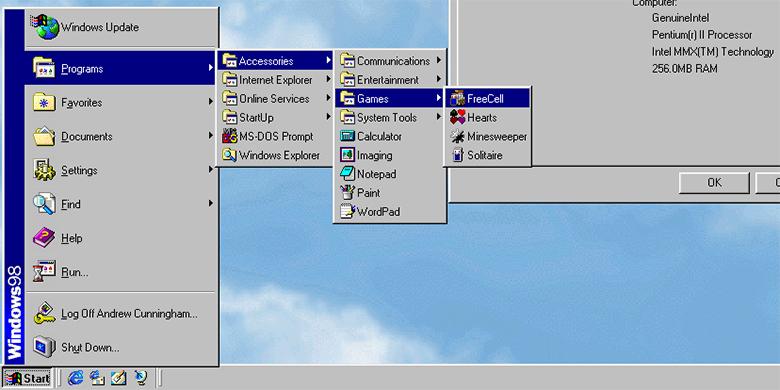
Task: Expand the Communications submenu
Action: coord(390,61)
